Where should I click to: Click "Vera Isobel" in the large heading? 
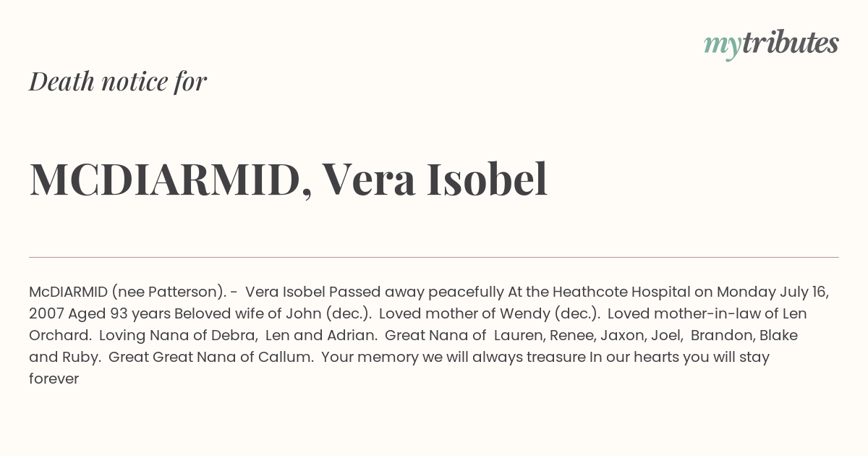click(434, 178)
